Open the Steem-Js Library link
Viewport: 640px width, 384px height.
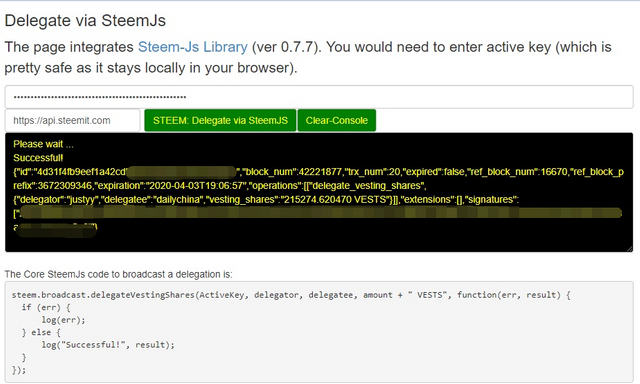click(x=193, y=47)
